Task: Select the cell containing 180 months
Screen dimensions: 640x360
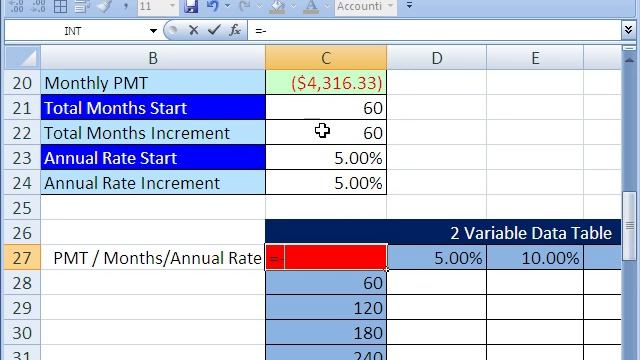Action: tap(326, 333)
